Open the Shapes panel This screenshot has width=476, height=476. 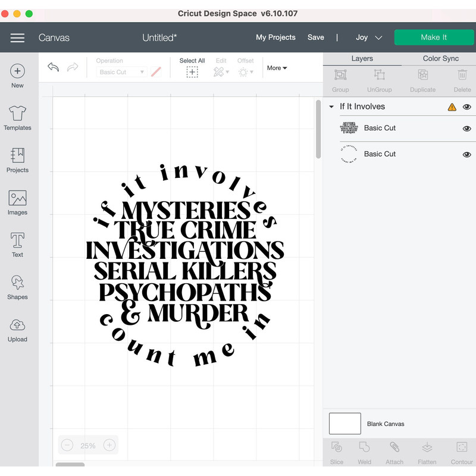pyautogui.click(x=17, y=286)
